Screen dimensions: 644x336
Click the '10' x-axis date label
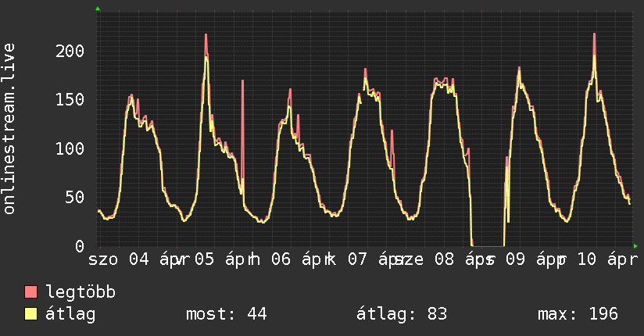coord(586,259)
